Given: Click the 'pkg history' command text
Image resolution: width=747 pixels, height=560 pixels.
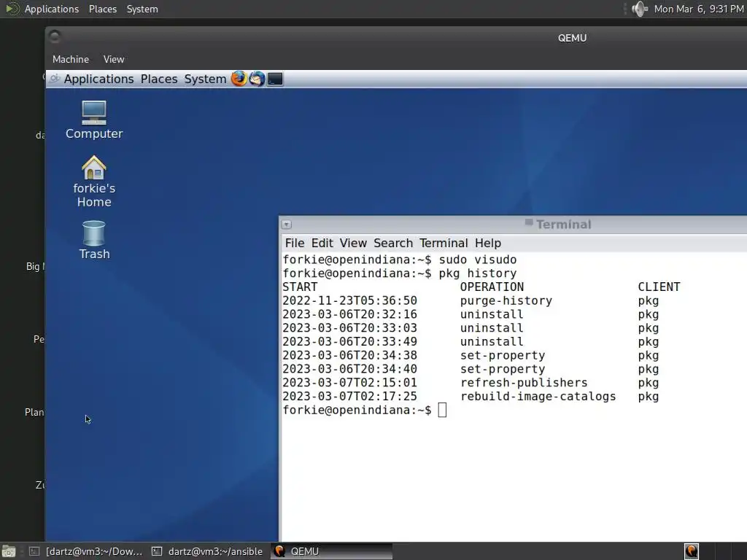Looking at the screenshot, I should [477, 274].
